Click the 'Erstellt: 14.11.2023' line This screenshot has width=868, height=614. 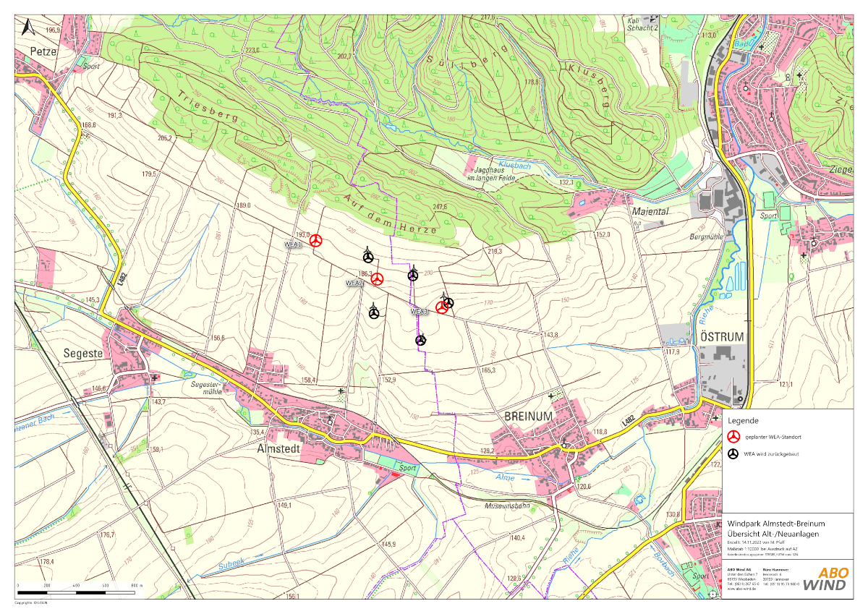click(x=754, y=542)
